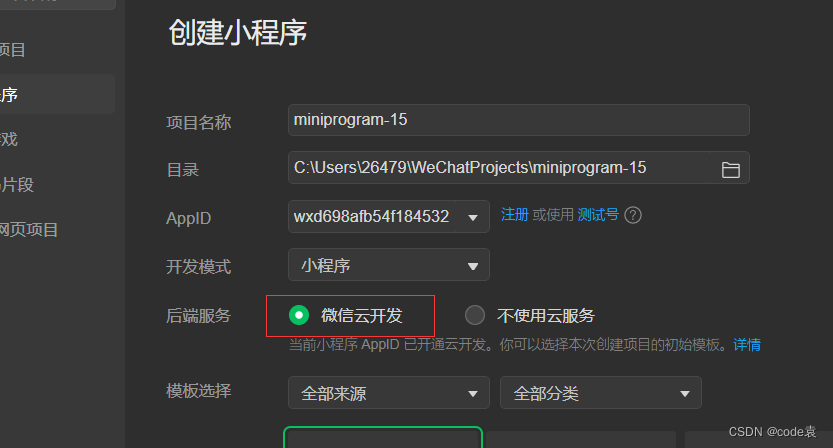The image size is (833, 448).
Task: Open the 详情 details link
Action: (x=747, y=345)
